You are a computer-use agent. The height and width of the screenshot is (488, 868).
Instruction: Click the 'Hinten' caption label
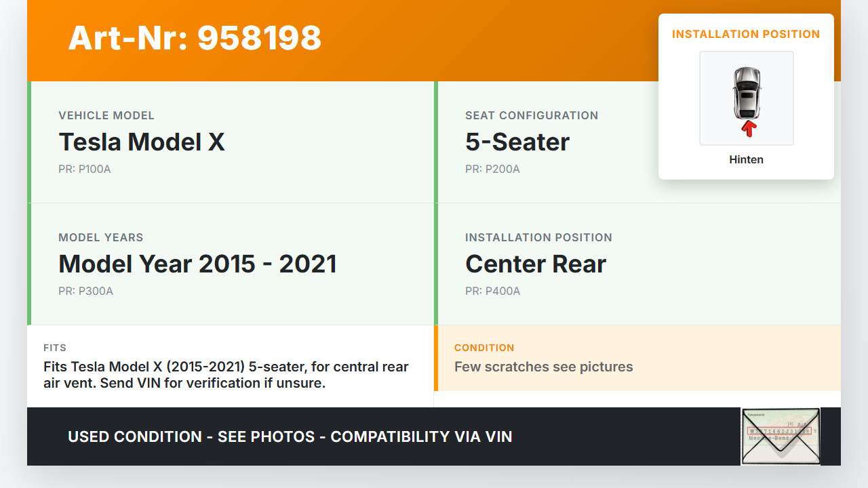[746, 160]
